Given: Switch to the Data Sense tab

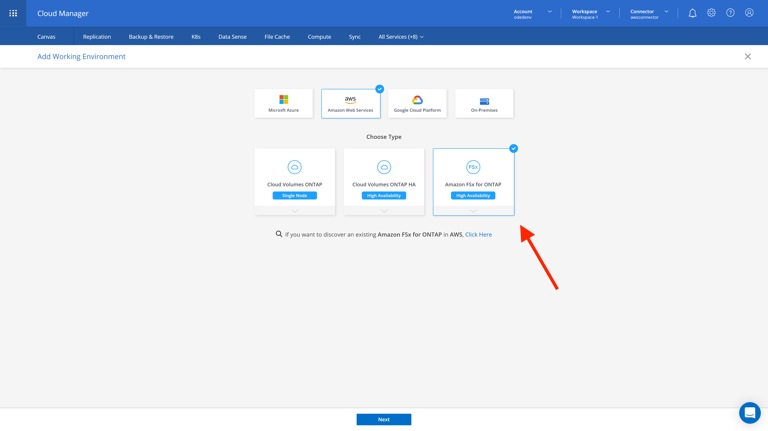Looking at the screenshot, I should tap(232, 37).
